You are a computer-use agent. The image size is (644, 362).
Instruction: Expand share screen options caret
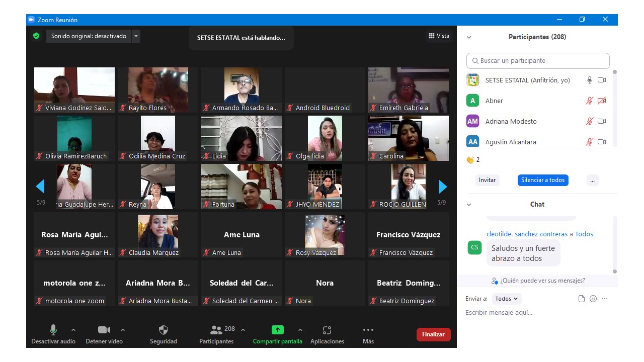pyautogui.click(x=300, y=330)
